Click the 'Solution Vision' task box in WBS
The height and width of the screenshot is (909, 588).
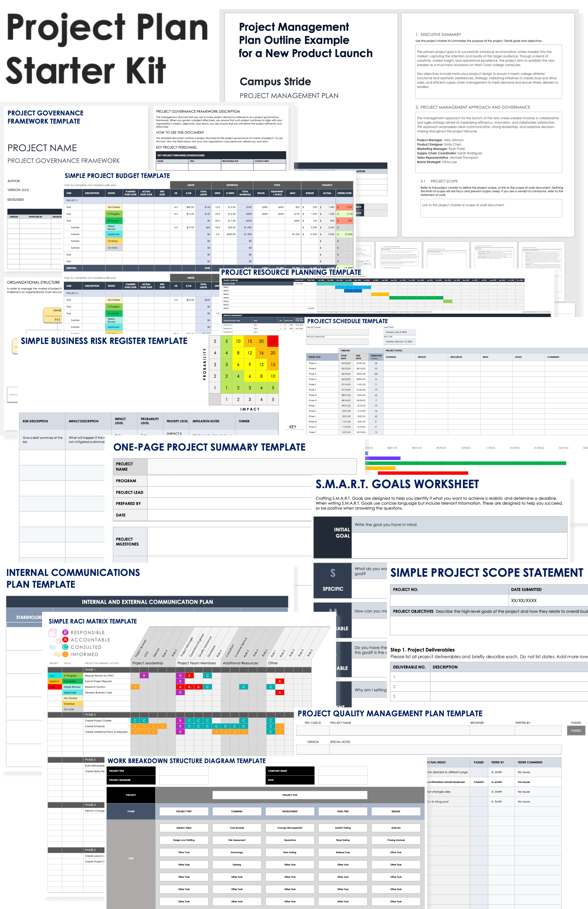tap(184, 828)
